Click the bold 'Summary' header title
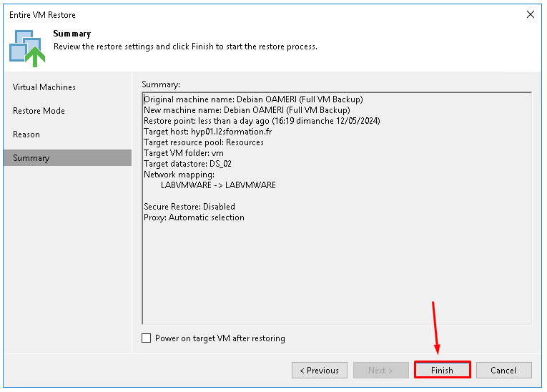The width and height of the screenshot is (547, 392). 72,34
